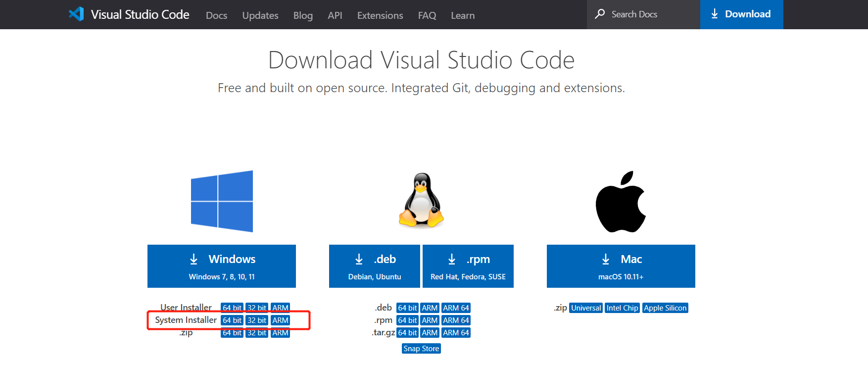Click the blue Windows logo image
868x368 pixels.
pyautogui.click(x=222, y=201)
